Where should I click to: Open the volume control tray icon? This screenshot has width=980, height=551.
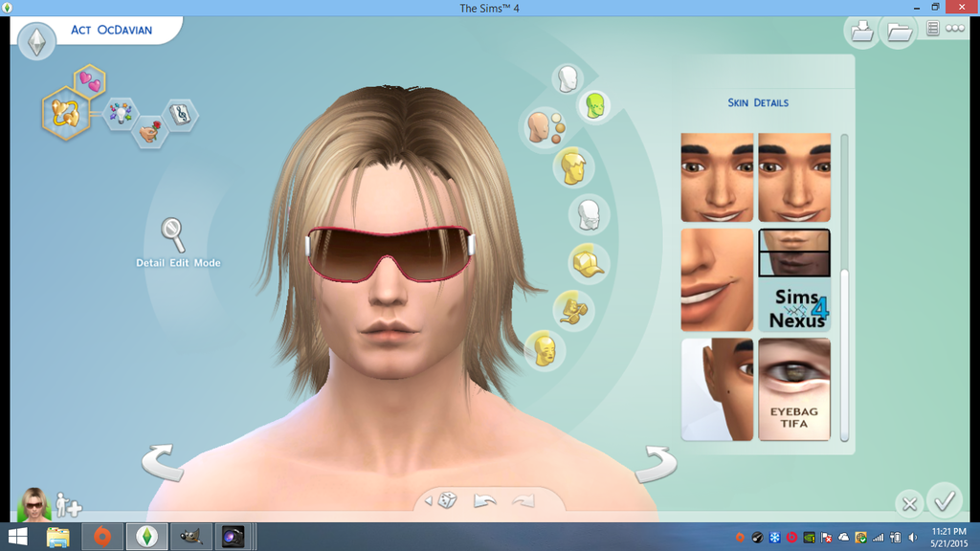913,538
